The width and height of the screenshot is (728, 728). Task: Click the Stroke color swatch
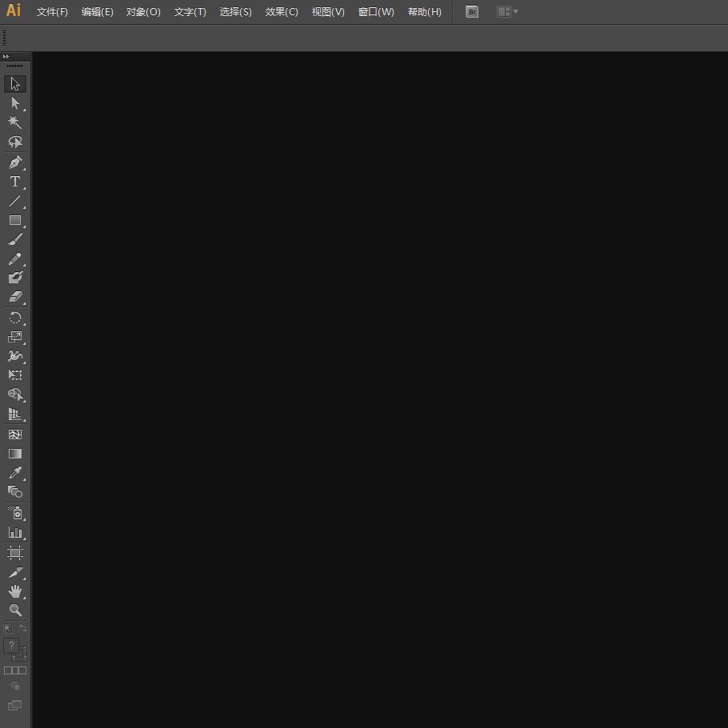[21, 654]
